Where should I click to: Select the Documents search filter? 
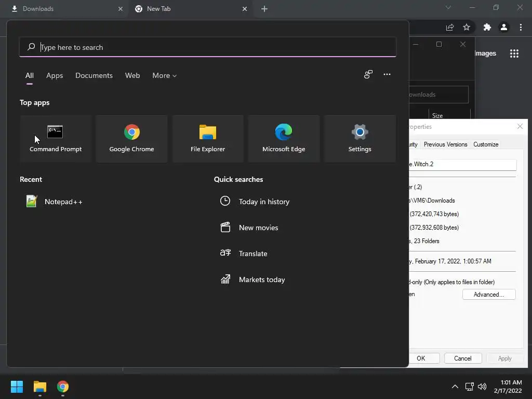(x=94, y=75)
